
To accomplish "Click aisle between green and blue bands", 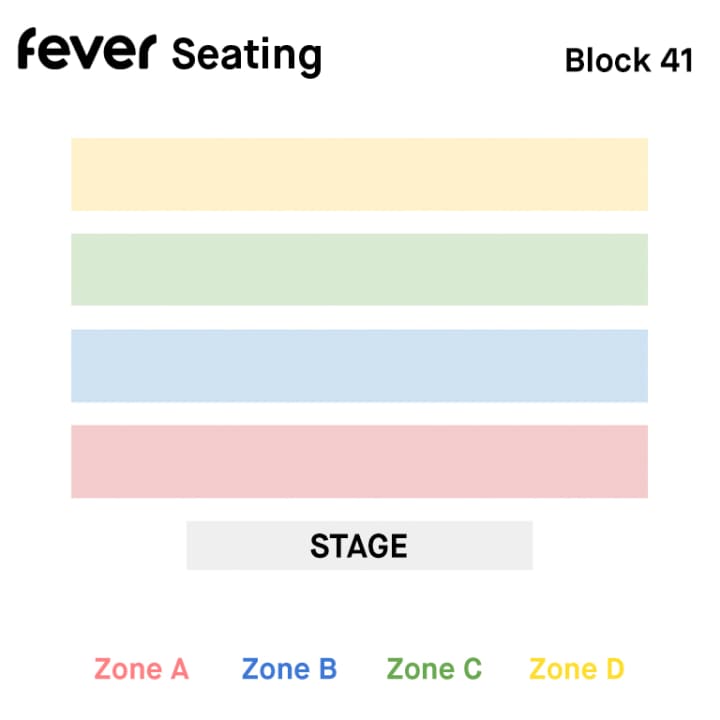I will pos(360,317).
